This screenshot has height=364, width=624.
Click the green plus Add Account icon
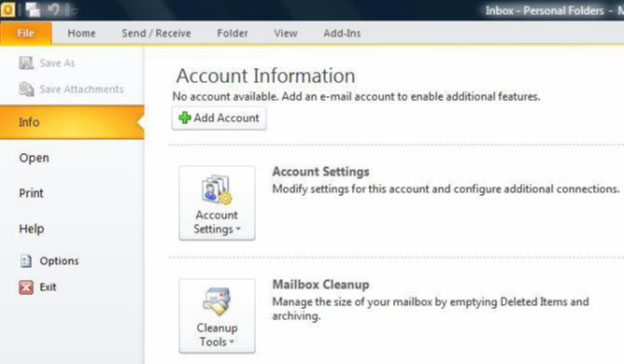185,118
